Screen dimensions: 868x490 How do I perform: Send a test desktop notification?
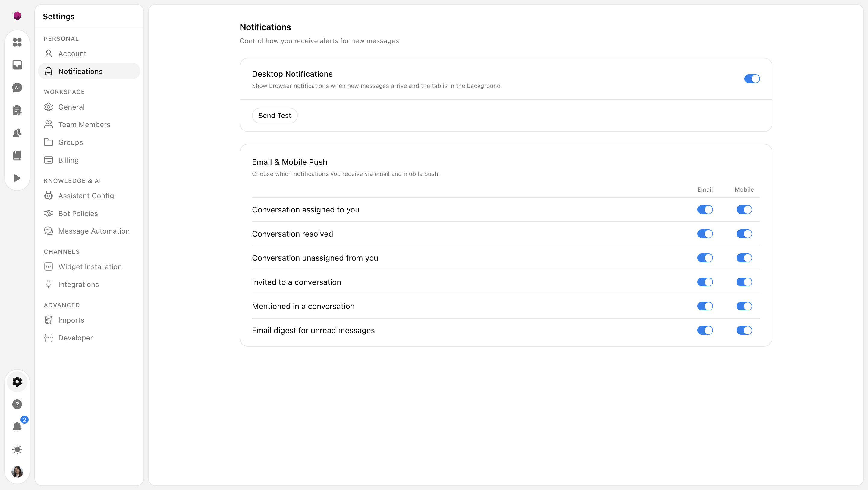point(275,116)
